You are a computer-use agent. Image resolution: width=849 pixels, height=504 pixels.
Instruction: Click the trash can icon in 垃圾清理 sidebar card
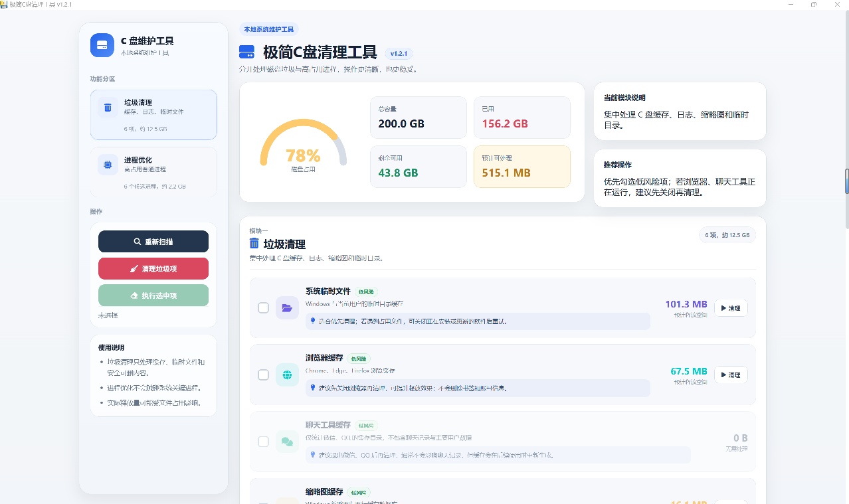[108, 108]
